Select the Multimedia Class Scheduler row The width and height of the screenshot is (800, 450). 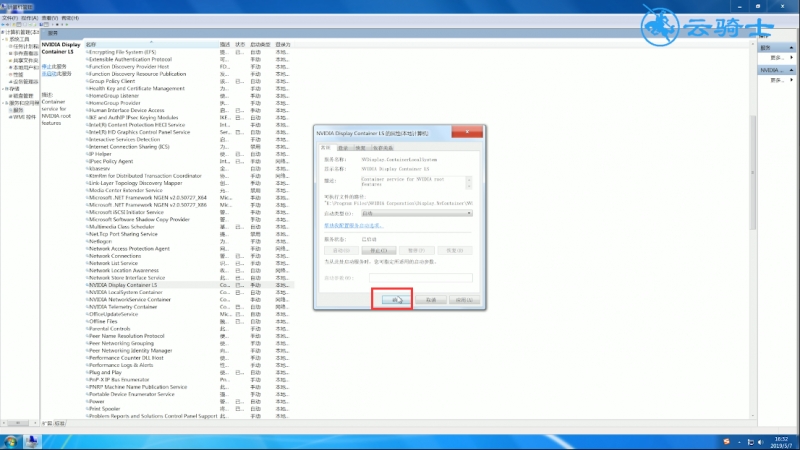[189, 227]
